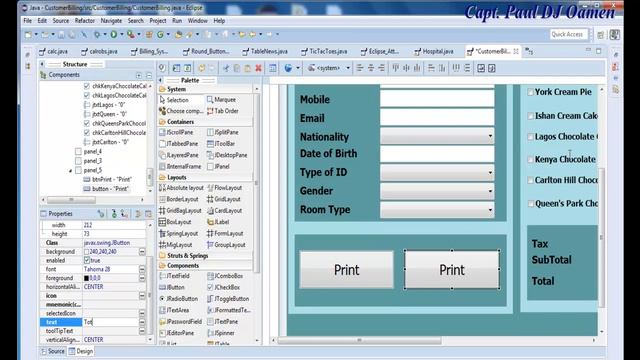This screenshot has height=360, width=640.
Task: Select the JLabel palette item
Action: tap(218, 222)
